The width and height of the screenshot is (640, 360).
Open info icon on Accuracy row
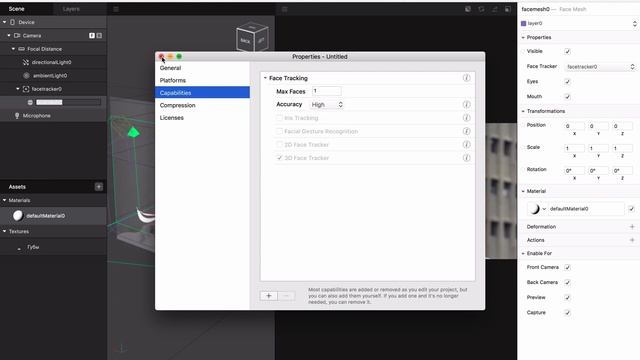(x=466, y=104)
